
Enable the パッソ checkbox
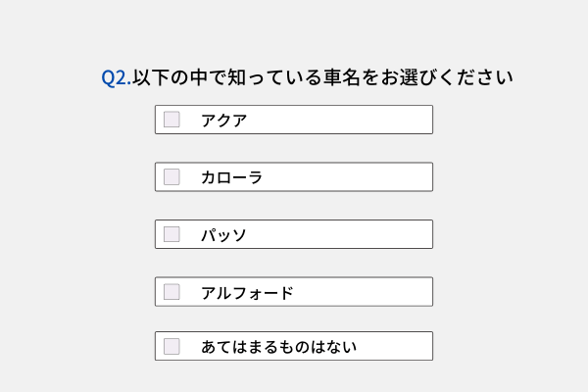(x=171, y=234)
